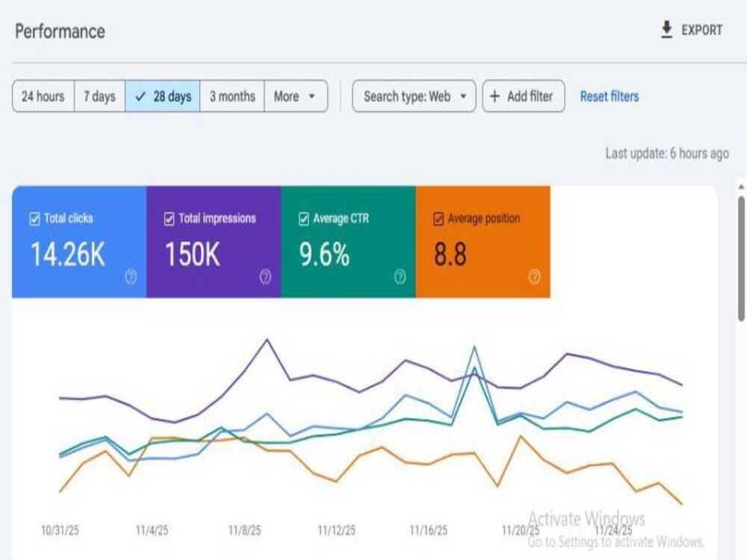Click the 10/31/25 axis date label
Viewport: 747px width, 560px height.
[x=60, y=530]
